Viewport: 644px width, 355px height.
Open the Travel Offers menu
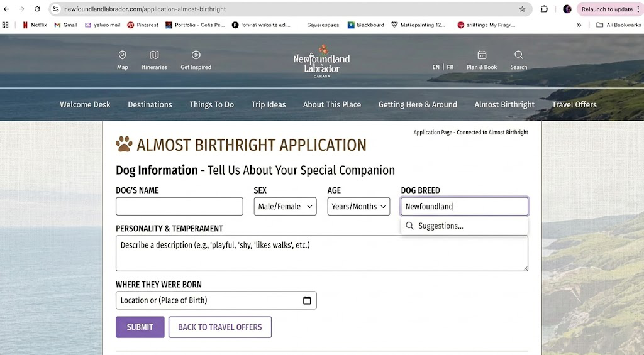(x=574, y=105)
